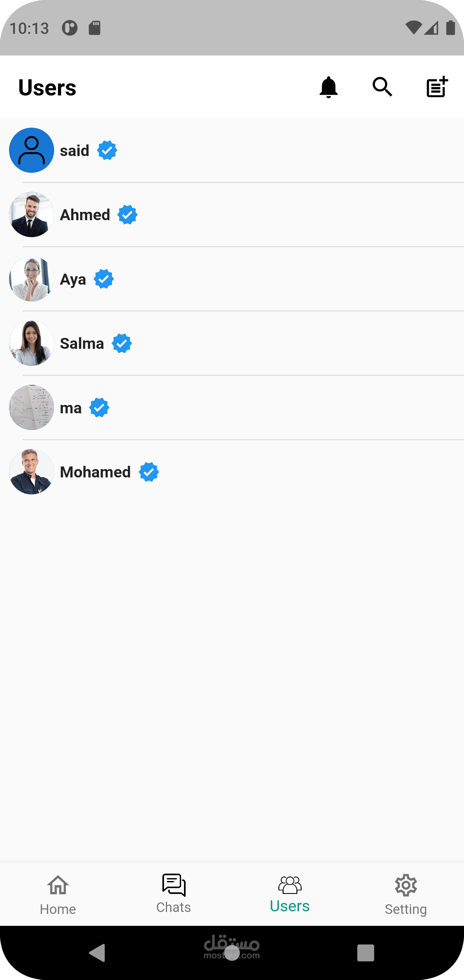View Aya's profile picture
Screen dimensions: 464x980
click(32, 279)
